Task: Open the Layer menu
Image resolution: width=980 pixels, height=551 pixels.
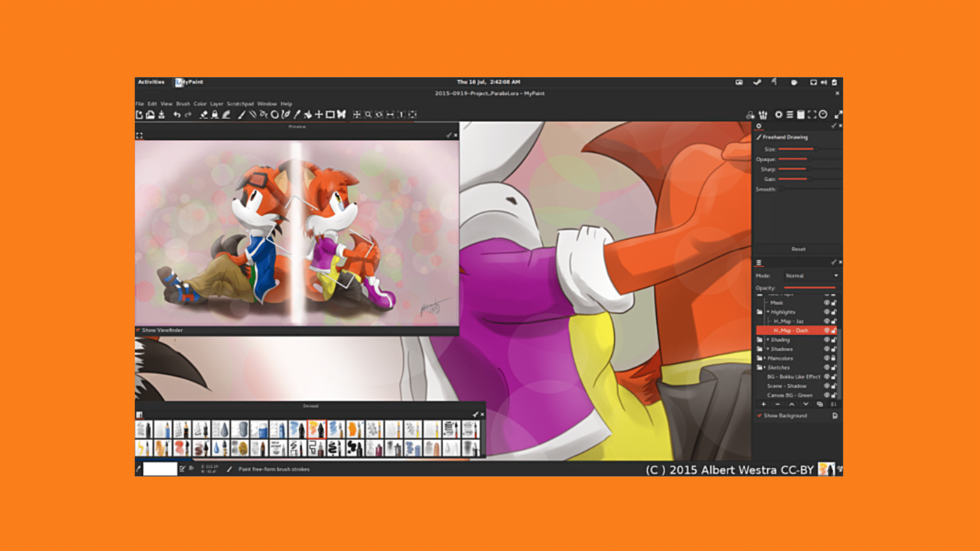Action: [216, 104]
